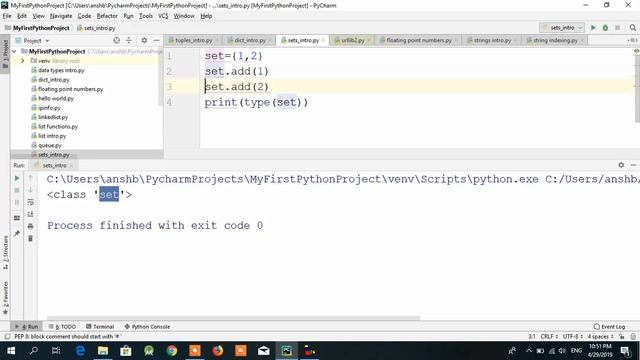Open Chrome from Windows taskbar
The height and width of the screenshot is (360, 640).
click(172, 351)
